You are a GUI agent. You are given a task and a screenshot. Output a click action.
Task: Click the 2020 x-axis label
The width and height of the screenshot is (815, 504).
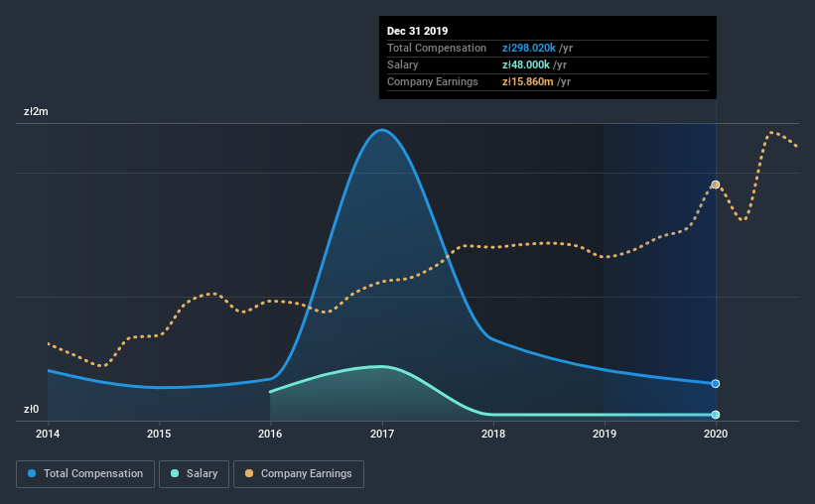coord(716,434)
